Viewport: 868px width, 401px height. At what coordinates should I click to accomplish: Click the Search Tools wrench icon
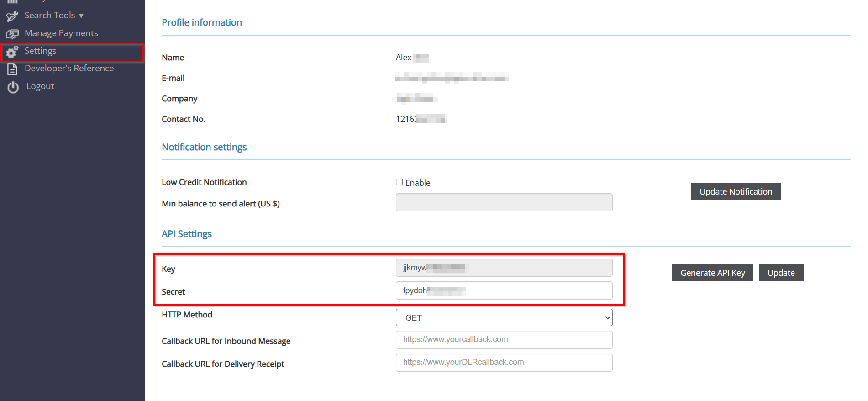[12, 16]
